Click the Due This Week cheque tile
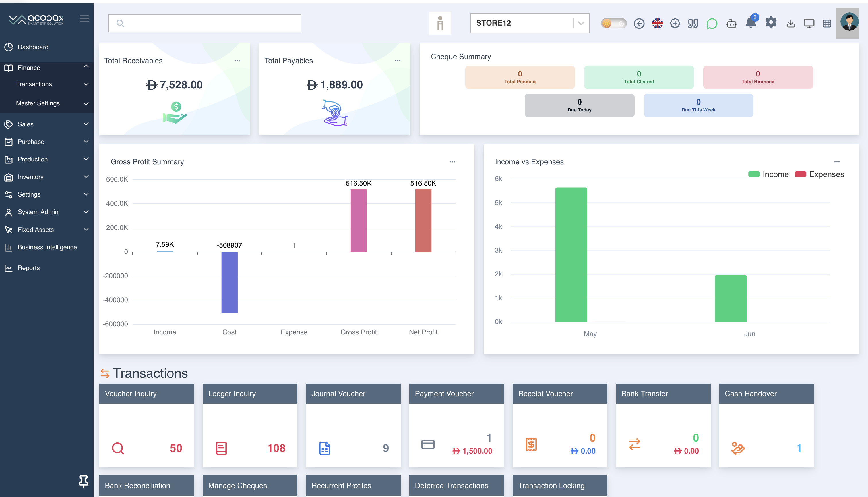Viewport: 868px width, 497px height. (x=698, y=105)
